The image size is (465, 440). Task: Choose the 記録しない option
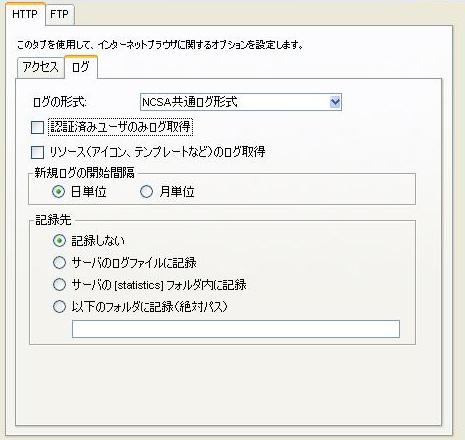[59, 240]
